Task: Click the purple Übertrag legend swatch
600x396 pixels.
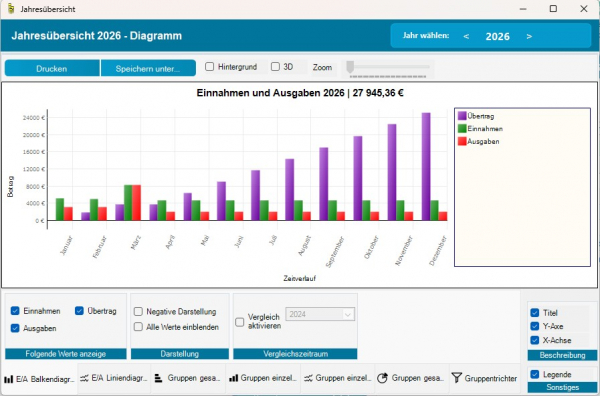Action: [x=462, y=116]
